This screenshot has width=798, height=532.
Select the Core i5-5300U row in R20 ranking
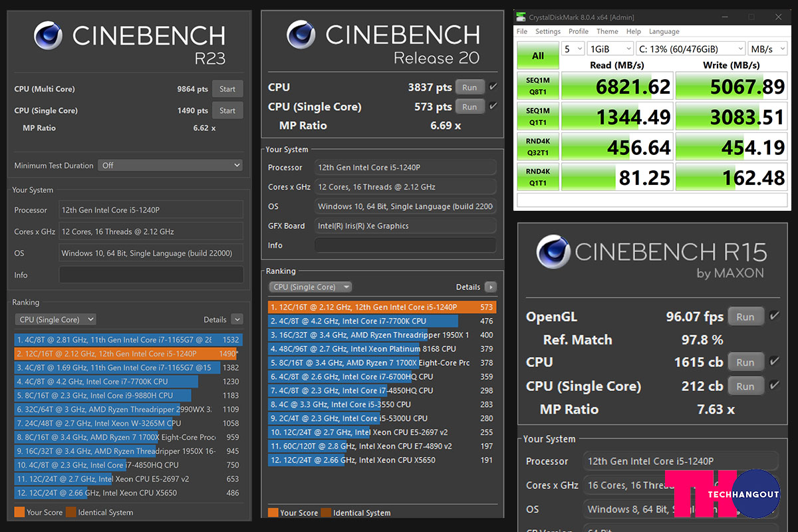click(x=382, y=418)
